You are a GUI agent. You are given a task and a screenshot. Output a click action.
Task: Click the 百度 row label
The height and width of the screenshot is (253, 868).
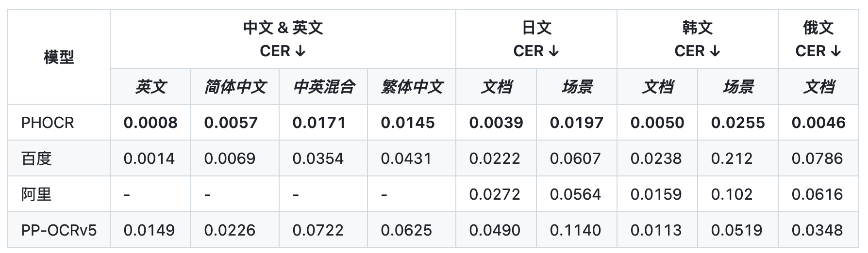tap(36, 158)
